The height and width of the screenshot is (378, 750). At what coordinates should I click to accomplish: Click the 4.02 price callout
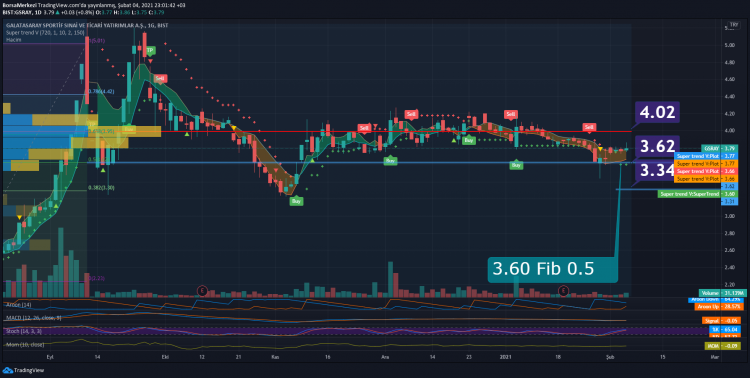(x=657, y=112)
